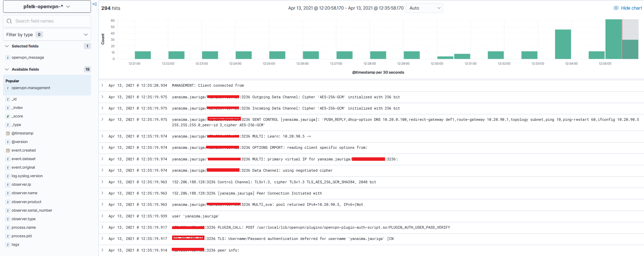Open the pfelk-openvpn-* index pattern selector
Screen dimensions: 644x256
47,6
